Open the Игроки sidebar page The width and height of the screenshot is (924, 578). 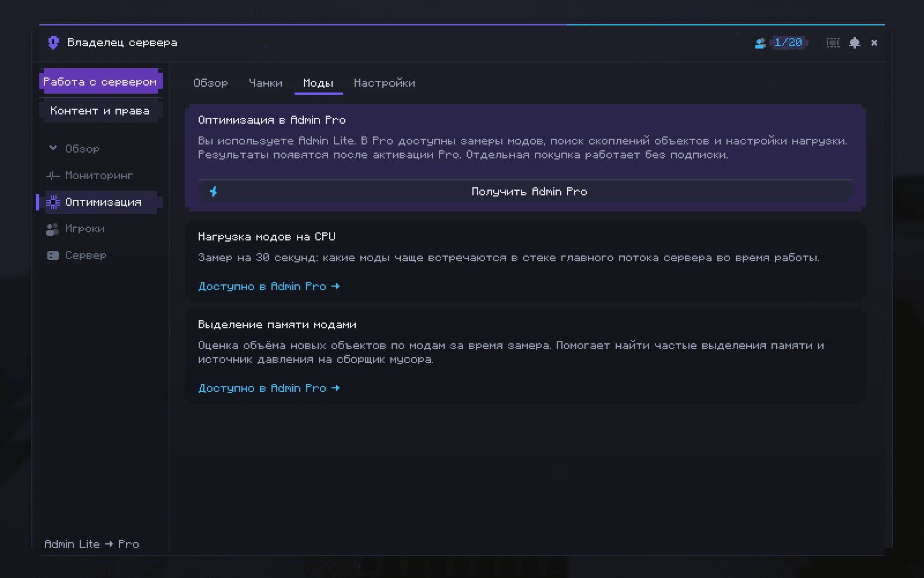coord(85,229)
